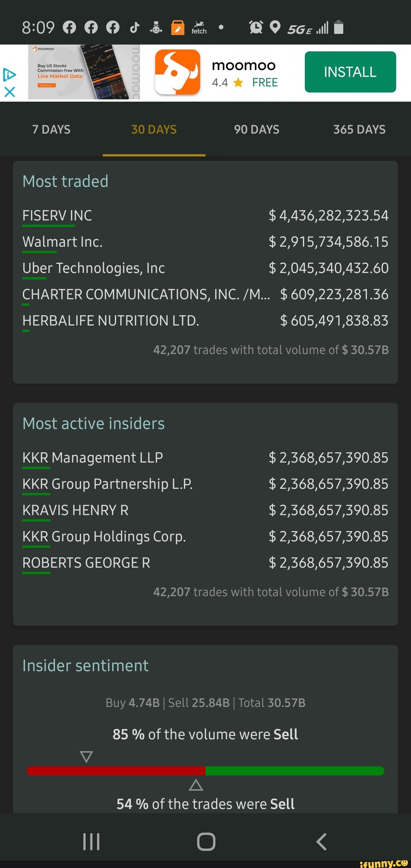Click the red-green sentiment bar

pos(205,771)
